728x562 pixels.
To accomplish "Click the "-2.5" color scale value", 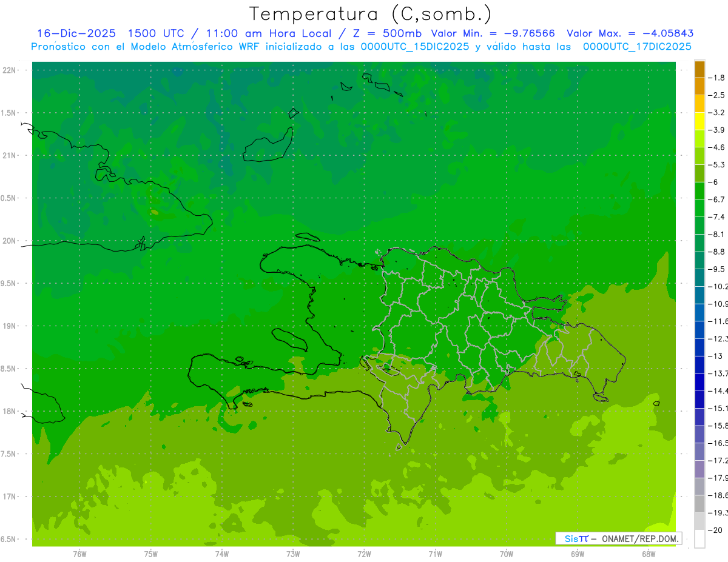I will pyautogui.click(x=717, y=95).
